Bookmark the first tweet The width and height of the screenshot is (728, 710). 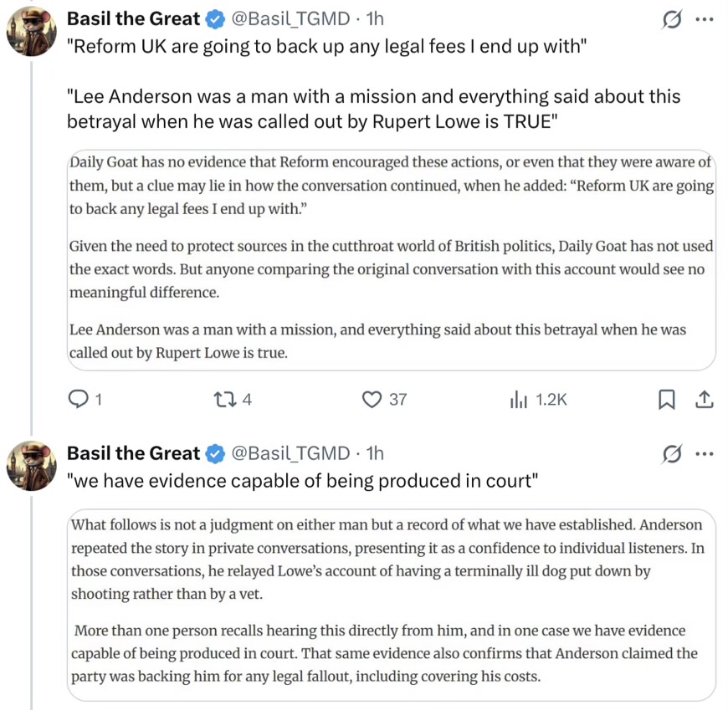point(667,400)
